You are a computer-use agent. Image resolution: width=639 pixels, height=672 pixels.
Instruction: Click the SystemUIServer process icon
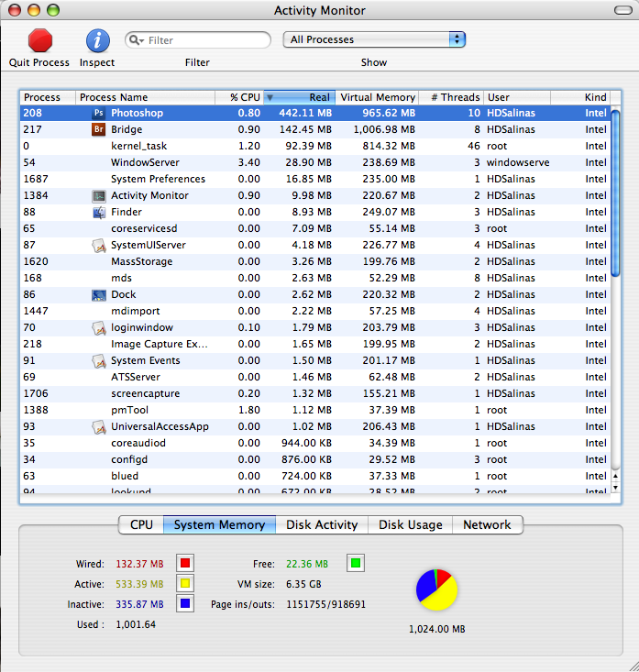click(99, 246)
